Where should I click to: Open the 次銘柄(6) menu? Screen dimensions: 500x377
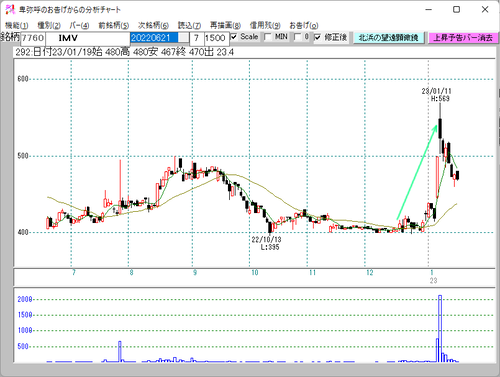pos(153,25)
